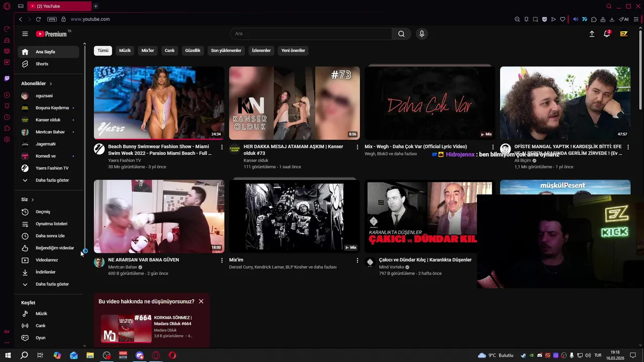Viewport: 644px width, 362px height.
Task: Open the oguzsasi subscription channel
Action: click(x=48, y=96)
